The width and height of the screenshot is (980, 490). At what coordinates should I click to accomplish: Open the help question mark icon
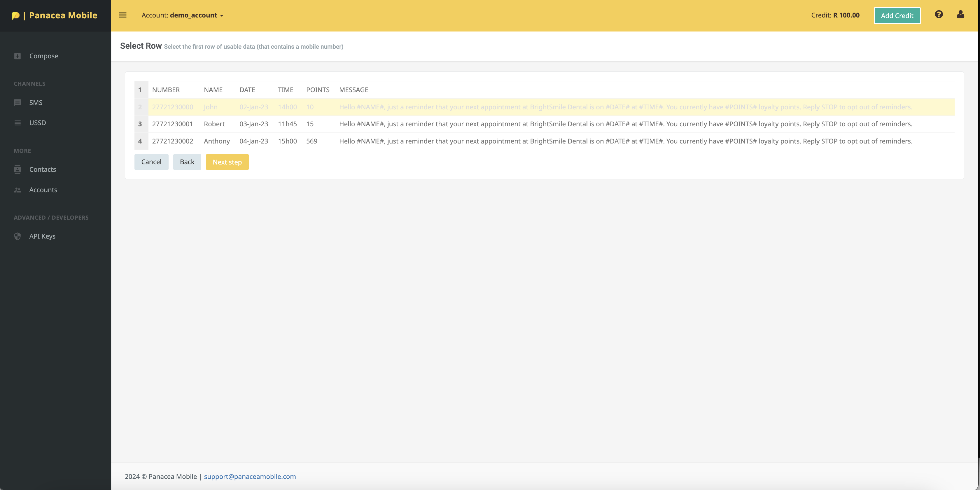click(939, 15)
